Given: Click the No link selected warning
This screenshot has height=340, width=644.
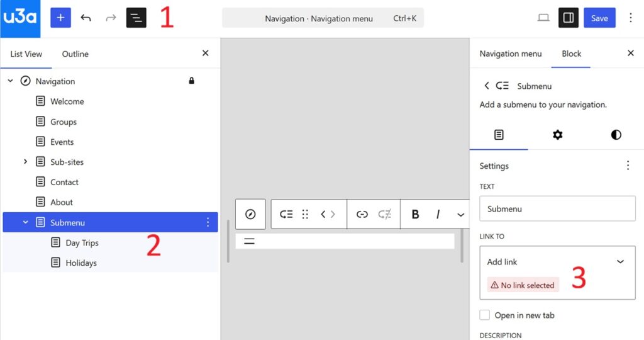Looking at the screenshot, I should click(523, 285).
